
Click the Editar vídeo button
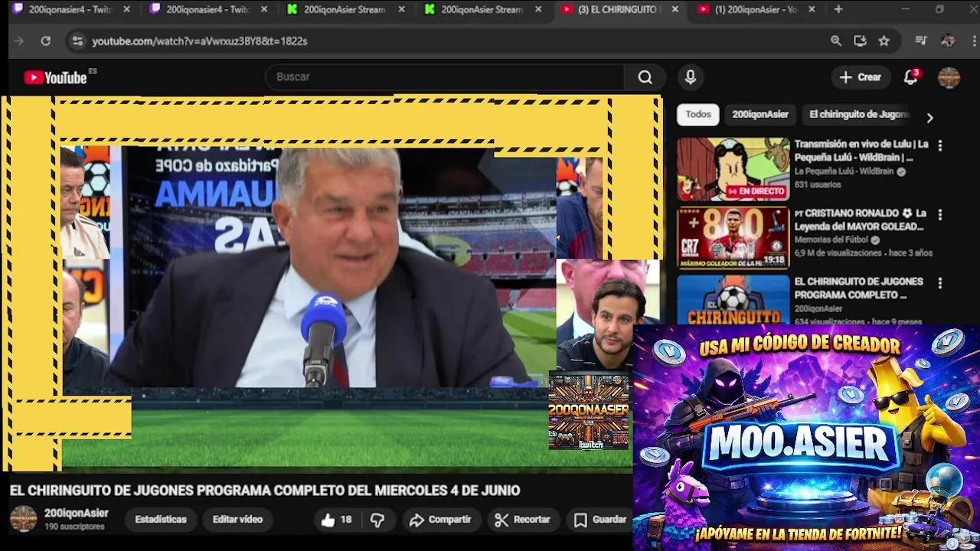point(237,520)
